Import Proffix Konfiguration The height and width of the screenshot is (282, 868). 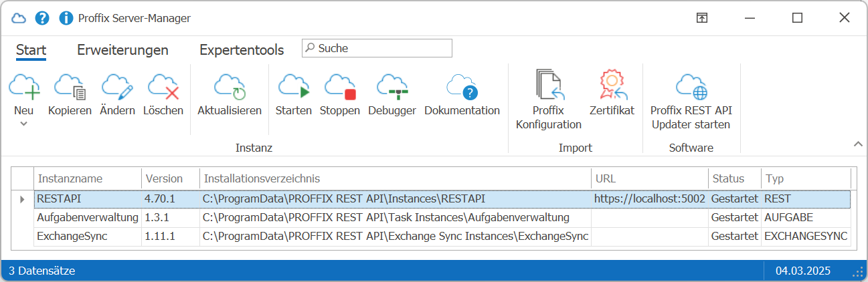[549, 100]
